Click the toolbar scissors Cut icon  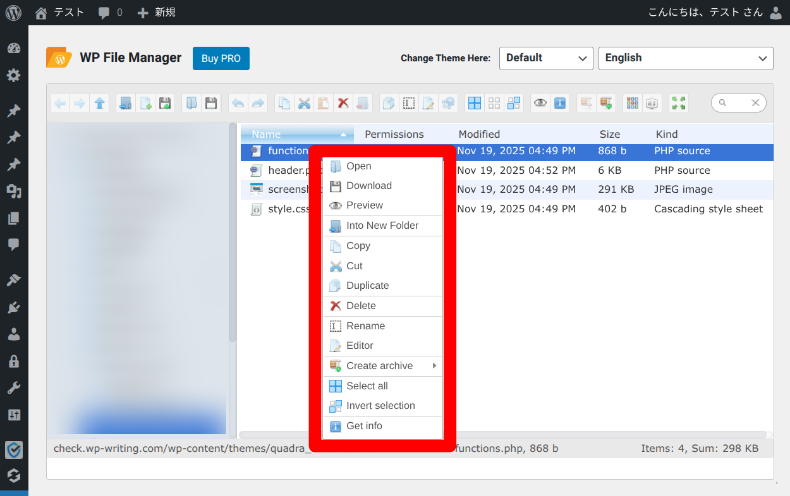[304, 104]
